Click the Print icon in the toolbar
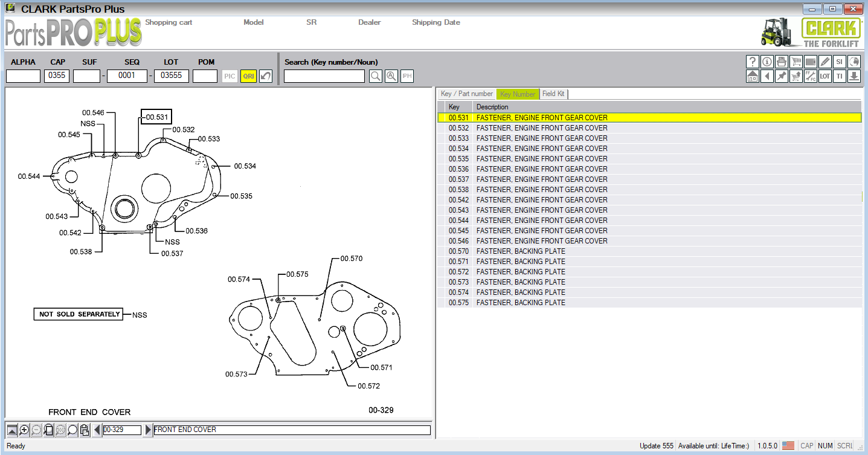 tap(780, 62)
